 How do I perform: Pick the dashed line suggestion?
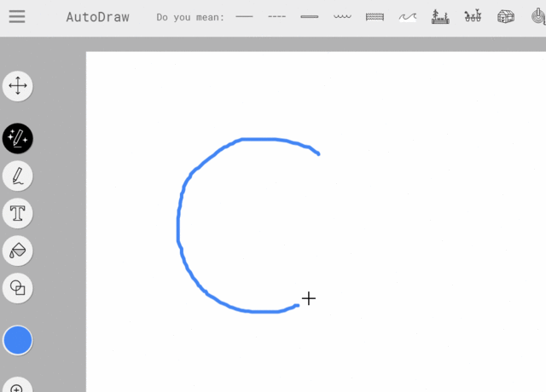pyautogui.click(x=276, y=16)
